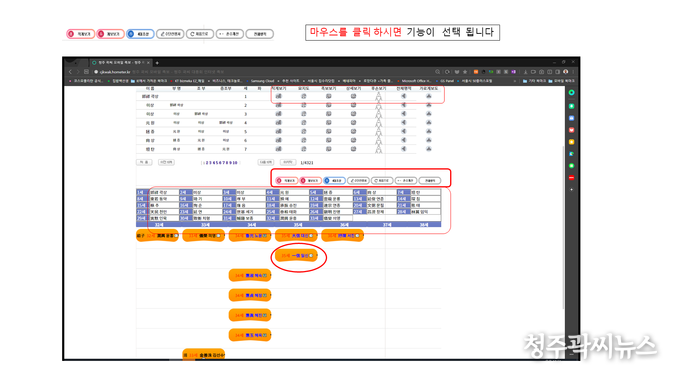This screenshot has height=382, width=680.
Task: Click the fourth action icon in row 6
Action: click(x=353, y=140)
